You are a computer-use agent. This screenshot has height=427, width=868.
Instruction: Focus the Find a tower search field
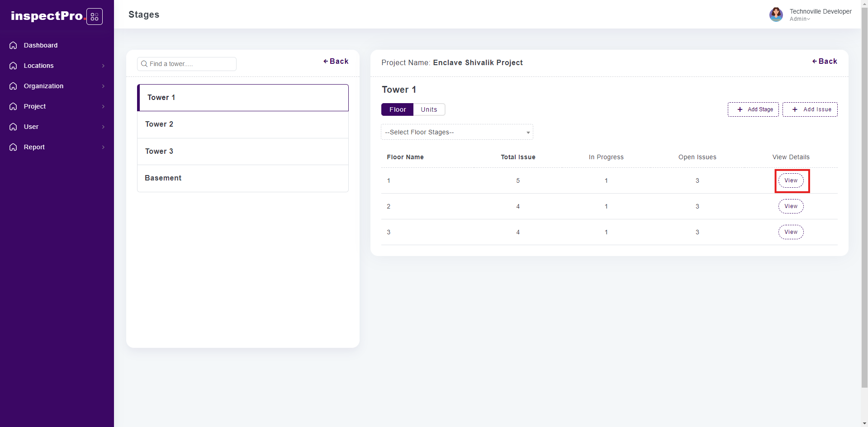(x=190, y=64)
